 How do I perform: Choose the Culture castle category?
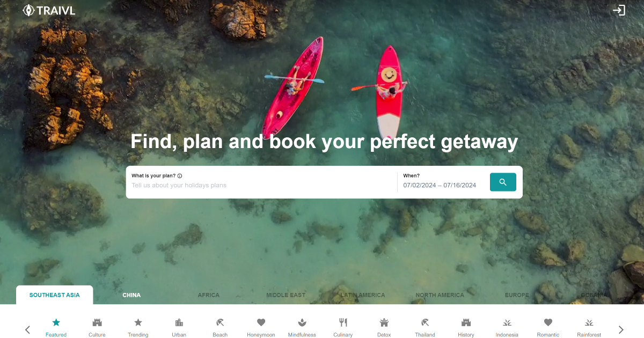(97, 327)
